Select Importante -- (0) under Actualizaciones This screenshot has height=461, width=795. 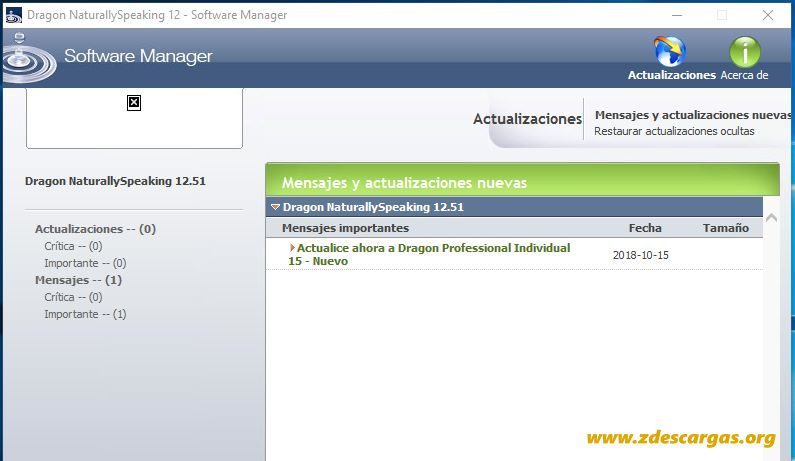point(85,263)
